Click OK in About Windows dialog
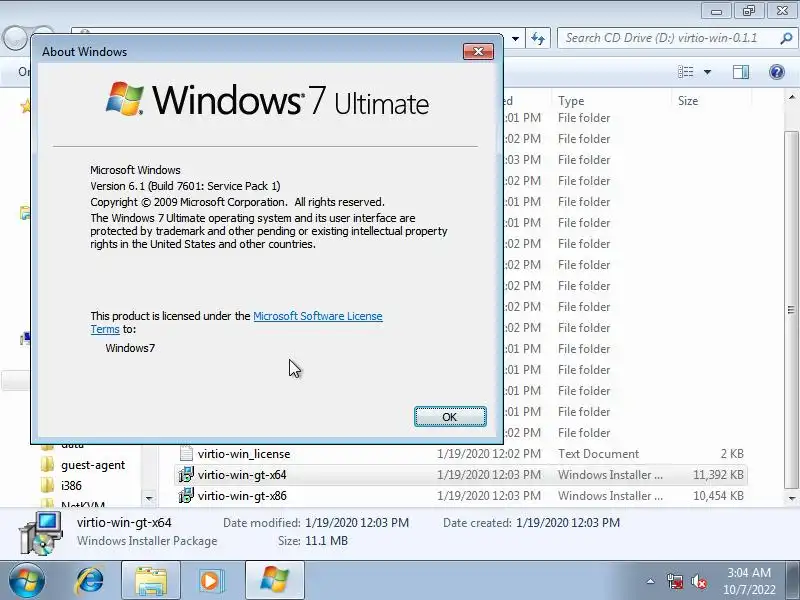The image size is (800, 600). pyautogui.click(x=449, y=417)
